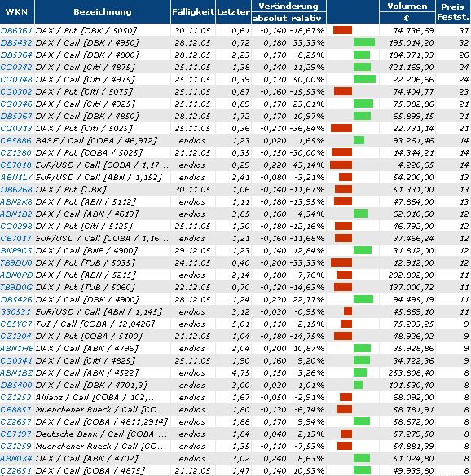The width and height of the screenshot is (471, 476).
Task: Open WKN link CB5886
Action: [16, 140]
